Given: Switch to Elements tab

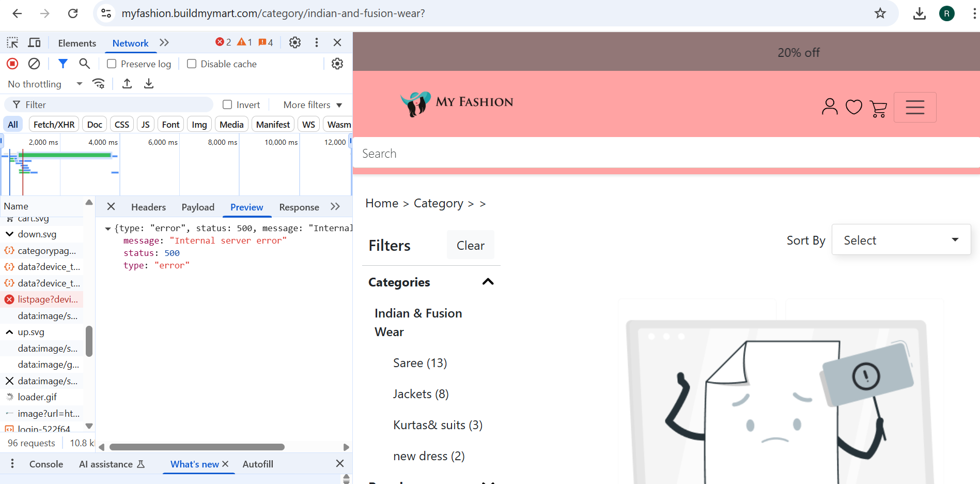Looking at the screenshot, I should pos(77,43).
